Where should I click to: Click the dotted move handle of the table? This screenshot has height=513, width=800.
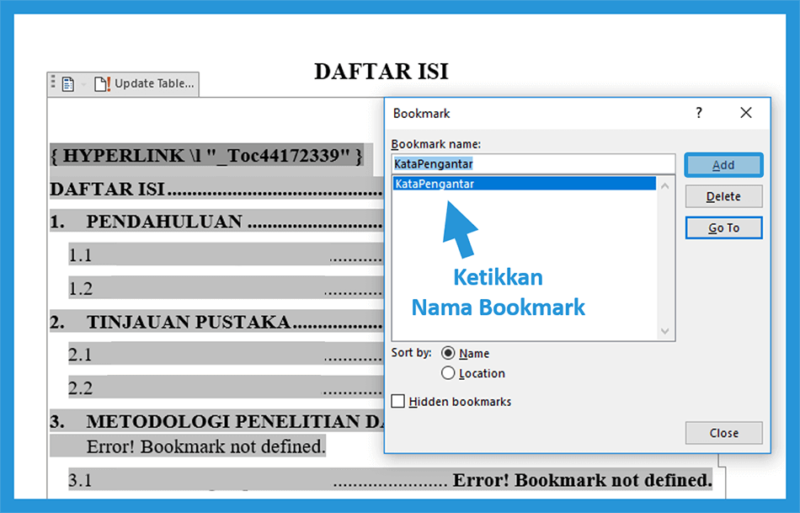(53, 84)
